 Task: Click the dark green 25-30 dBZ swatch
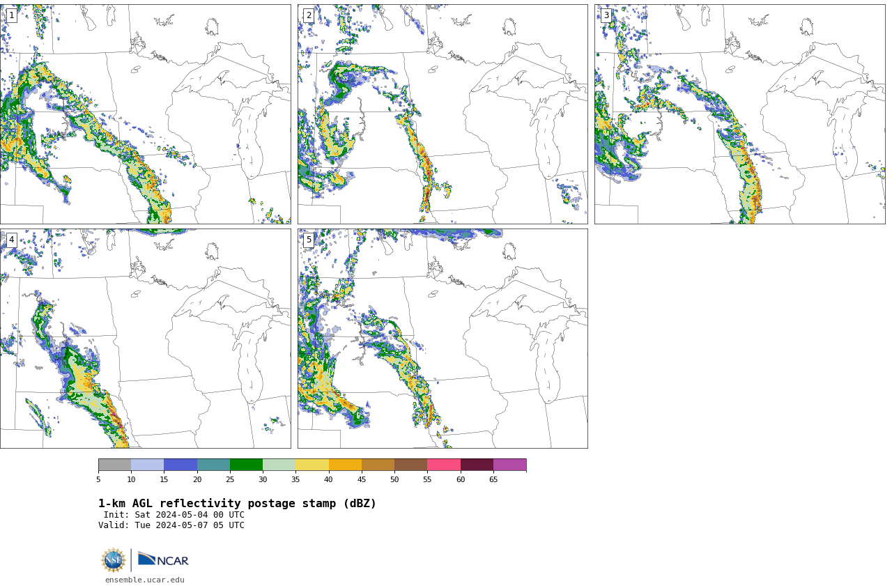pos(246,465)
